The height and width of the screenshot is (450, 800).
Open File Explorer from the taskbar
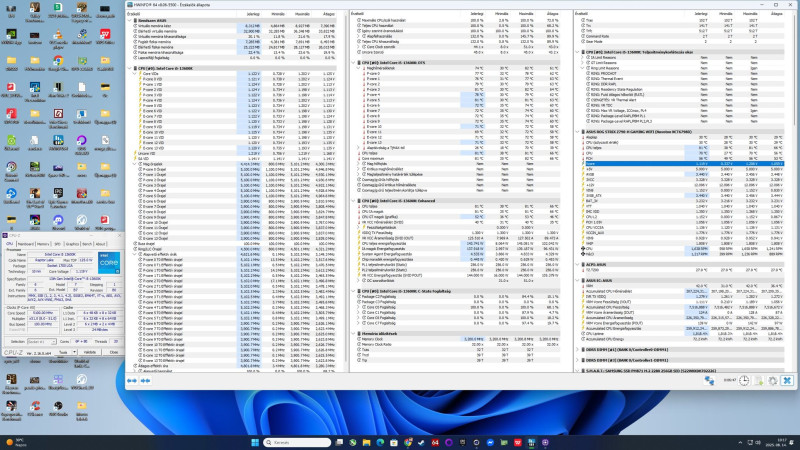click(366, 442)
